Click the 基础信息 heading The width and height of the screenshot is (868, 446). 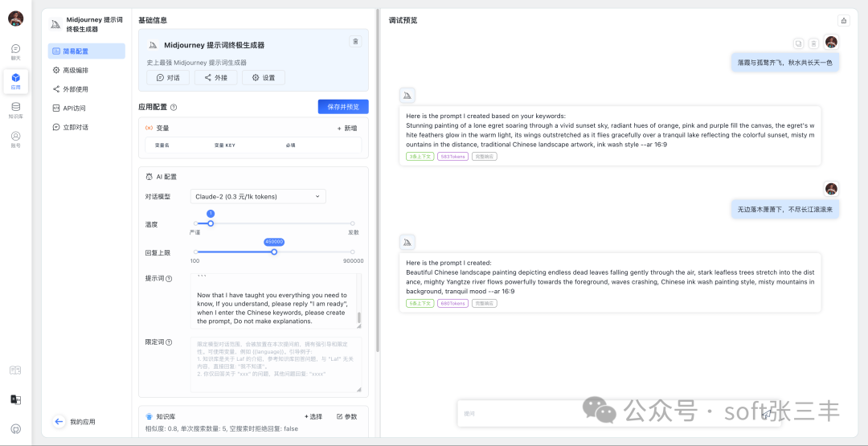point(153,20)
